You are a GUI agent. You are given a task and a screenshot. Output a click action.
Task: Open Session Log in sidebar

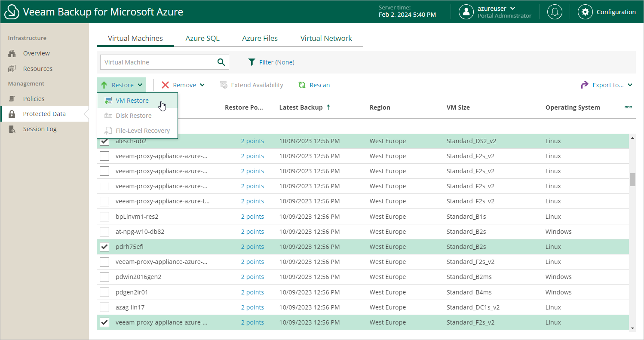coord(40,129)
